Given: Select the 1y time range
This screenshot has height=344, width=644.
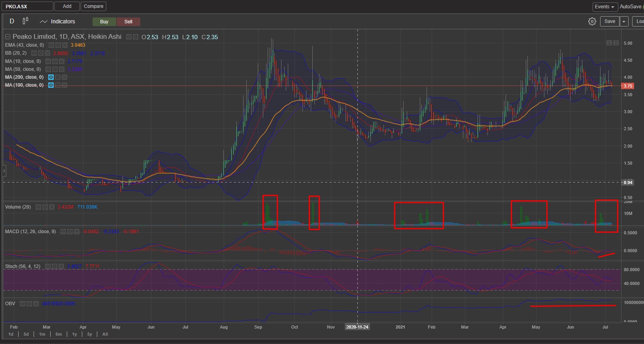Looking at the screenshot, I should (x=74, y=334).
